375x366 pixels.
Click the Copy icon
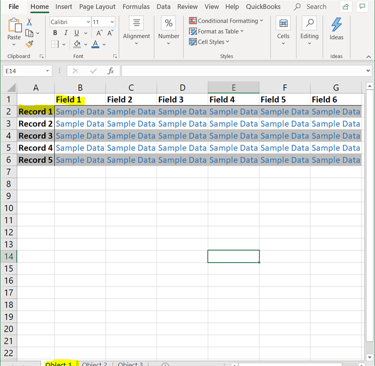point(29,33)
